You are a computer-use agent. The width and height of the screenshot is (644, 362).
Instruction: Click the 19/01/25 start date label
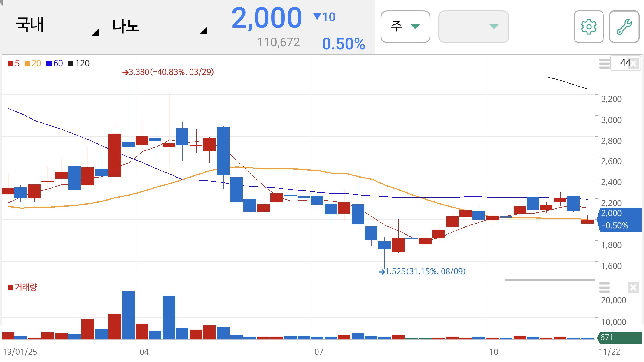pos(20,352)
